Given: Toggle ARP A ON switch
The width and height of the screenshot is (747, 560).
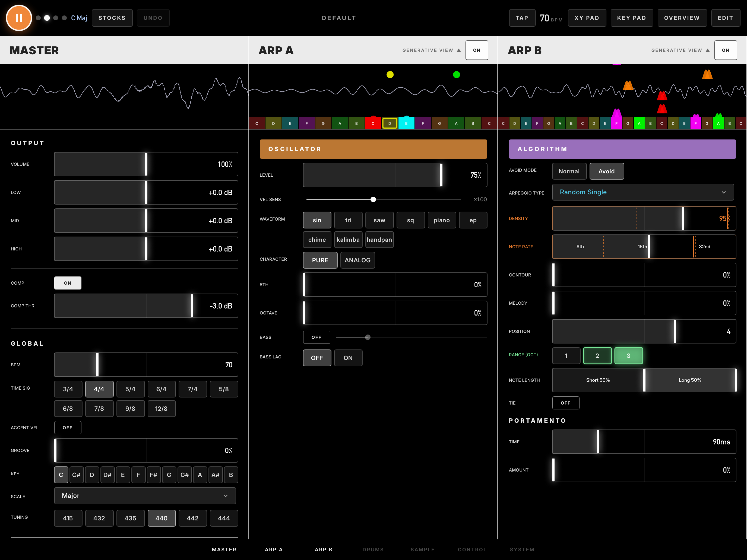Looking at the screenshot, I should [476, 50].
